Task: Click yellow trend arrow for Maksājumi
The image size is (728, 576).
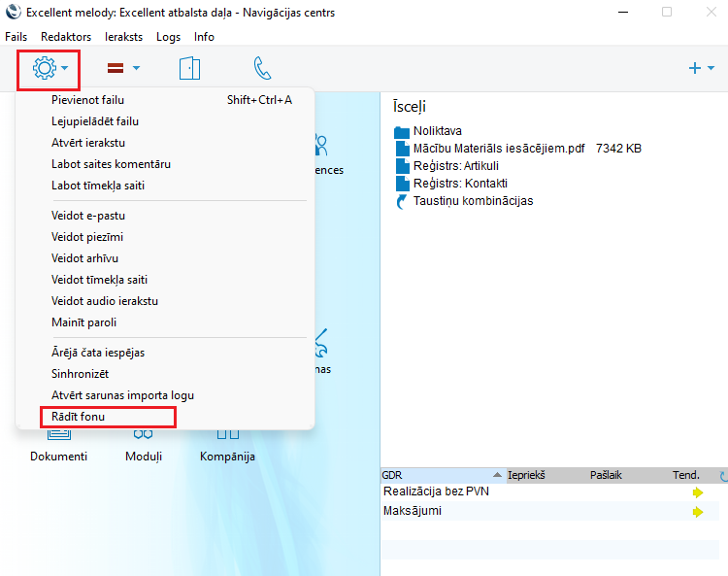Action: tap(697, 512)
